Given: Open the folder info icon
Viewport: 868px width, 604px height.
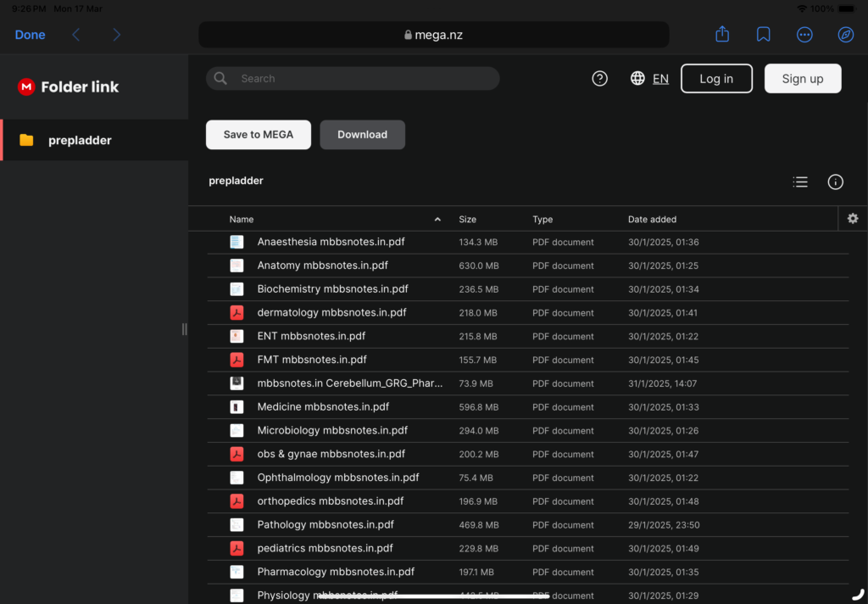Looking at the screenshot, I should 835,182.
